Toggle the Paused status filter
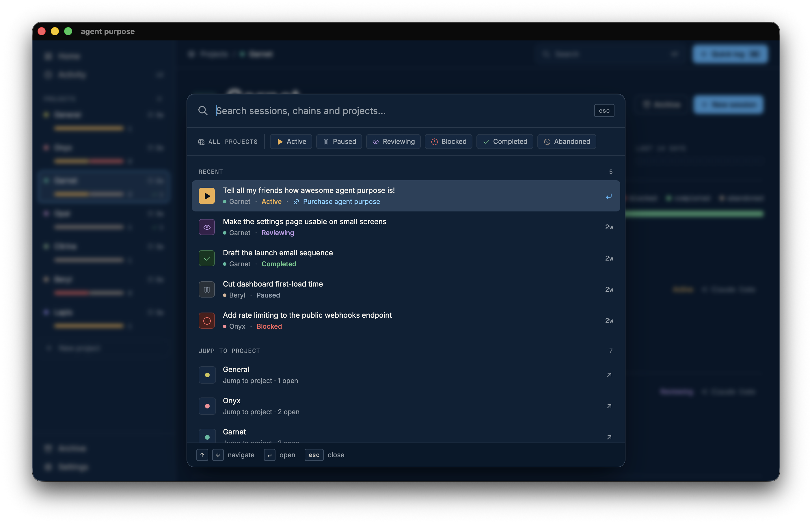The image size is (812, 524). coord(339,142)
